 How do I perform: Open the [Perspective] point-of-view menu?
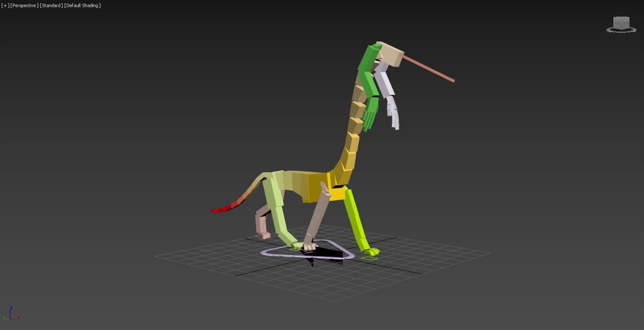click(24, 5)
